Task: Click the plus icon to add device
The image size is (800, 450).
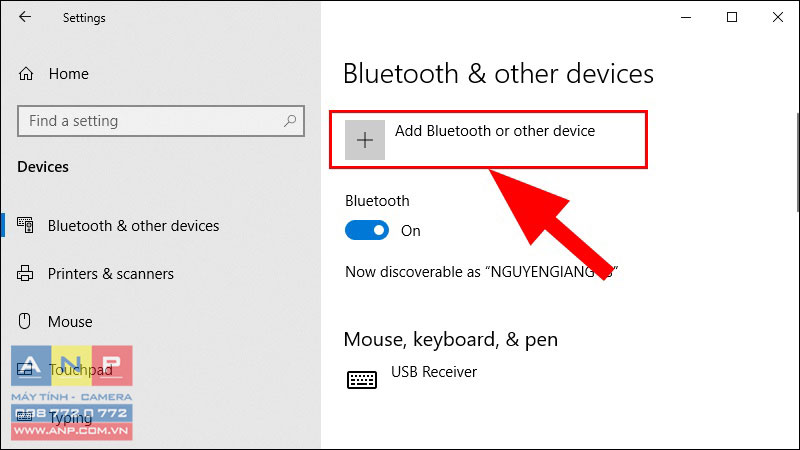Action: point(365,140)
